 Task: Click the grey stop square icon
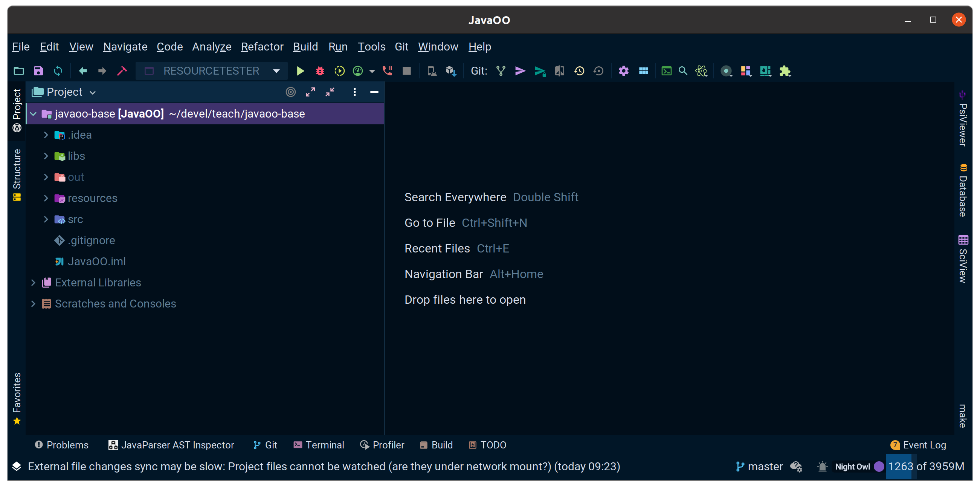[407, 71]
